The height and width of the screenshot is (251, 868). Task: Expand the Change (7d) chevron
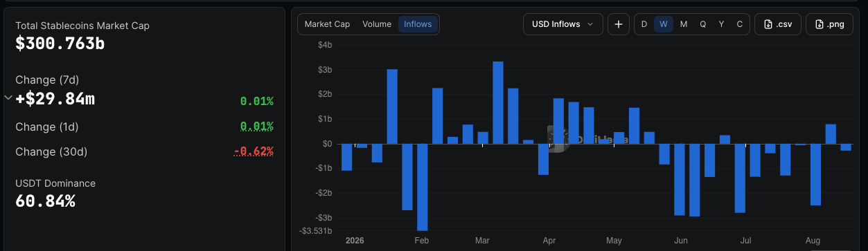tap(8, 98)
